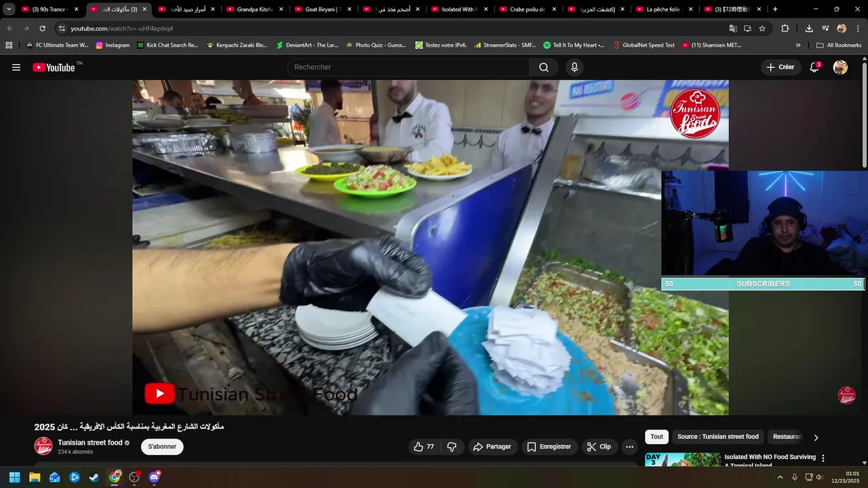
Task: Like the video with thumbs up
Action: 424,447
